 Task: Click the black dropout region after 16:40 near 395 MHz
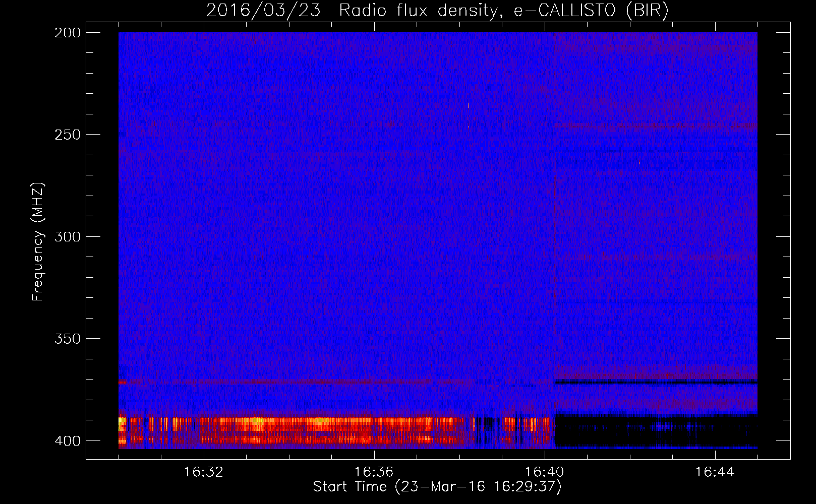[656, 431]
